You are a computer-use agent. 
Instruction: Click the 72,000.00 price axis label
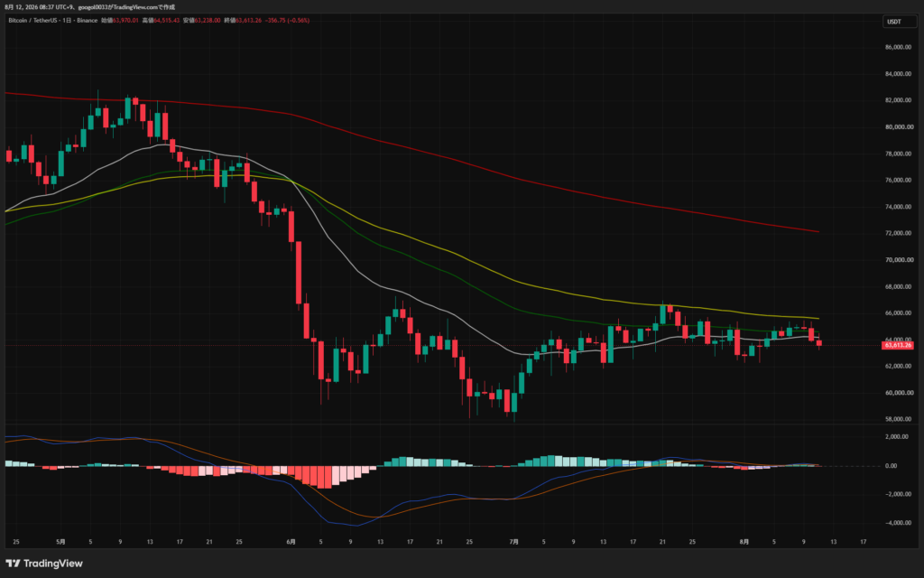coord(900,234)
